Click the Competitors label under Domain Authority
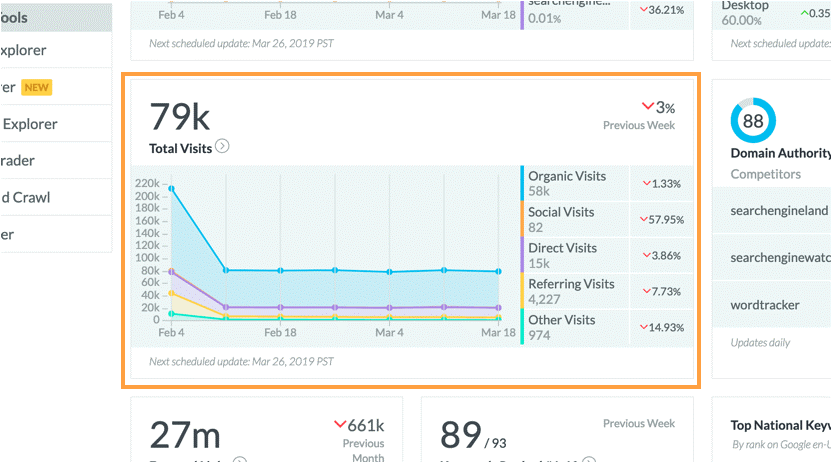Image resolution: width=832 pixels, height=463 pixels. click(765, 174)
